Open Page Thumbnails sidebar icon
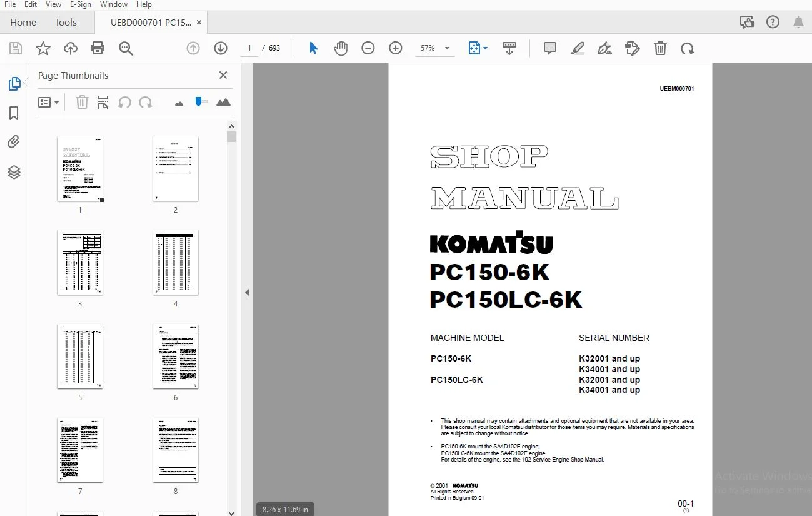Screen dimensions: 812x516 tap(14, 84)
